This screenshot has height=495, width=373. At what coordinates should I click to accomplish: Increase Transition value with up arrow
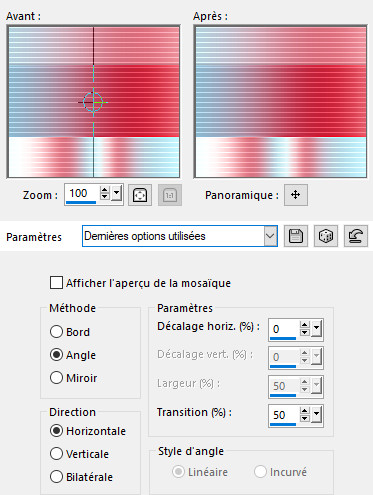coord(305,411)
